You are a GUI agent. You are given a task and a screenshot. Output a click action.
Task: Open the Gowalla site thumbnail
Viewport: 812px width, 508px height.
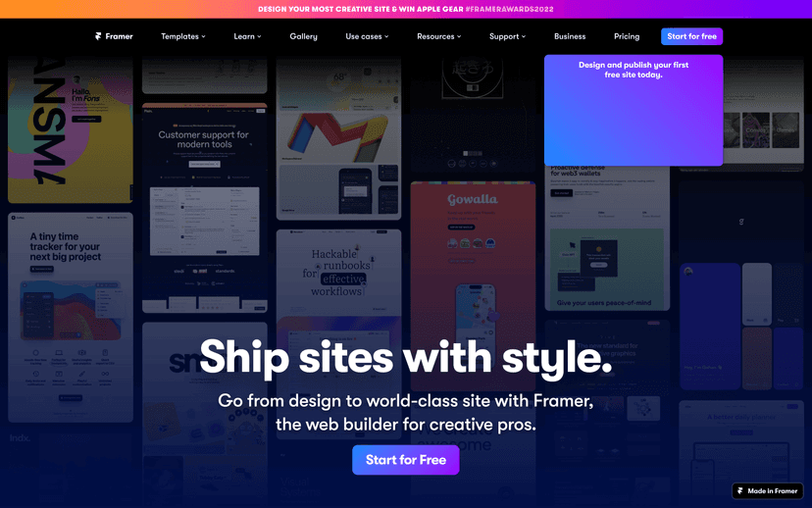pyautogui.click(x=473, y=285)
